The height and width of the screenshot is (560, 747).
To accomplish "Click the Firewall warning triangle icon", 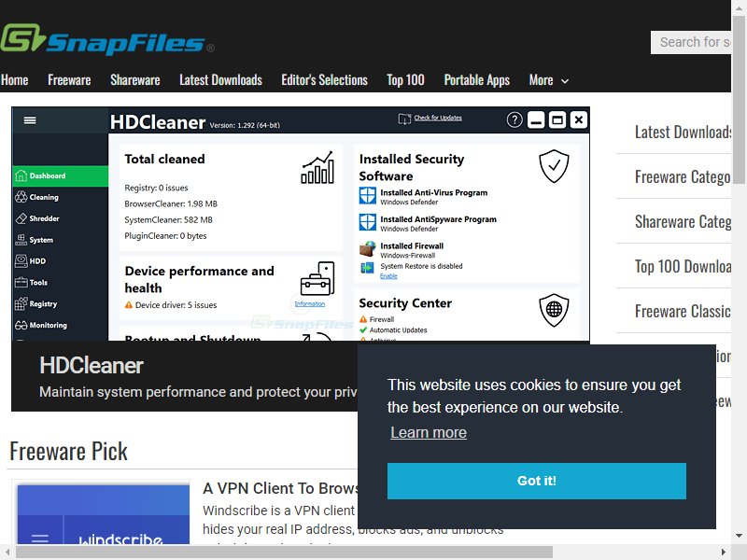I will 363,319.
